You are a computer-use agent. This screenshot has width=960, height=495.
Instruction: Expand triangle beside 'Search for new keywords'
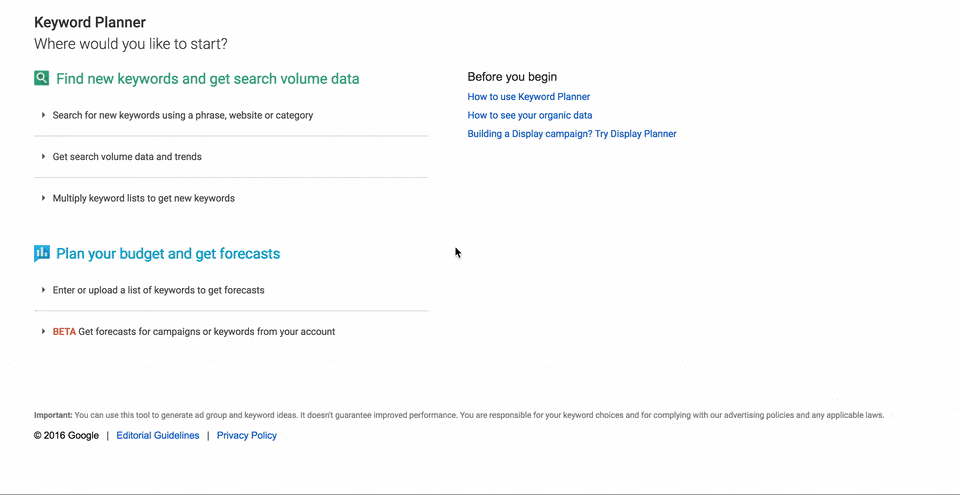pos(43,115)
